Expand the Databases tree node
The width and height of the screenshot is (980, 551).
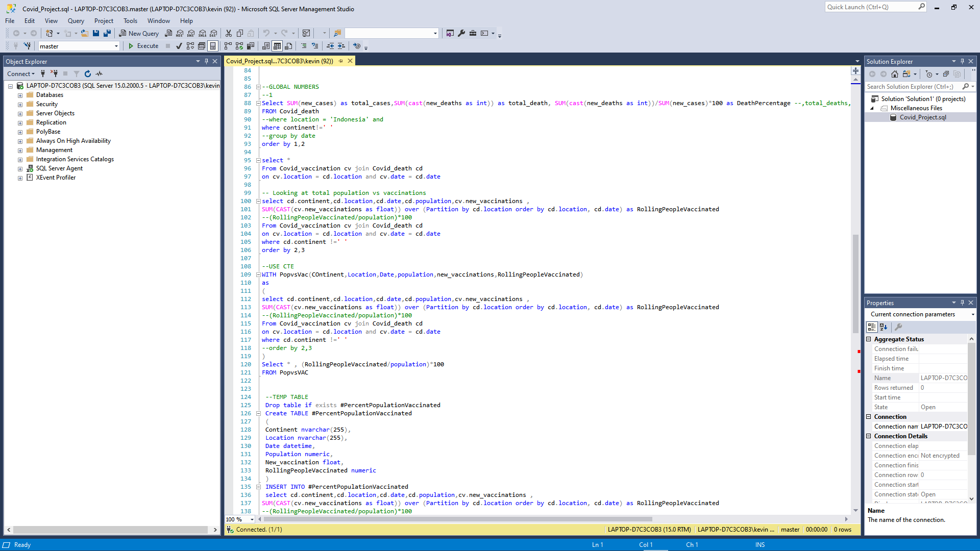click(x=20, y=95)
